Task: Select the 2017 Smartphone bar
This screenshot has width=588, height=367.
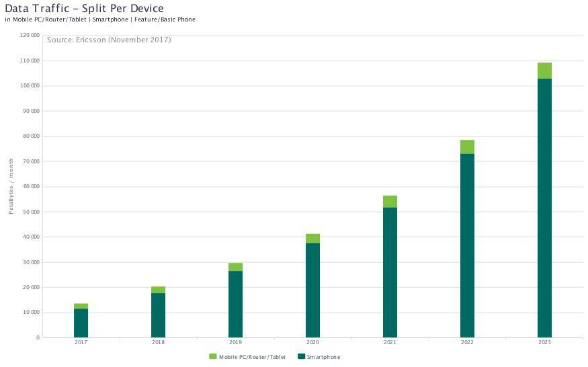Action: [81, 323]
